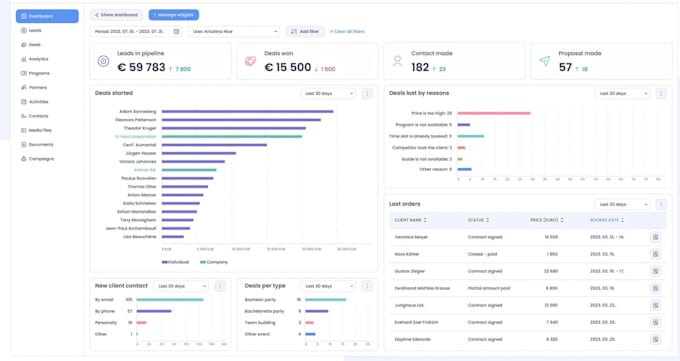Open Analytics in the sidebar
Image resolution: width=680 pixels, height=361 pixels.
pyautogui.click(x=38, y=59)
